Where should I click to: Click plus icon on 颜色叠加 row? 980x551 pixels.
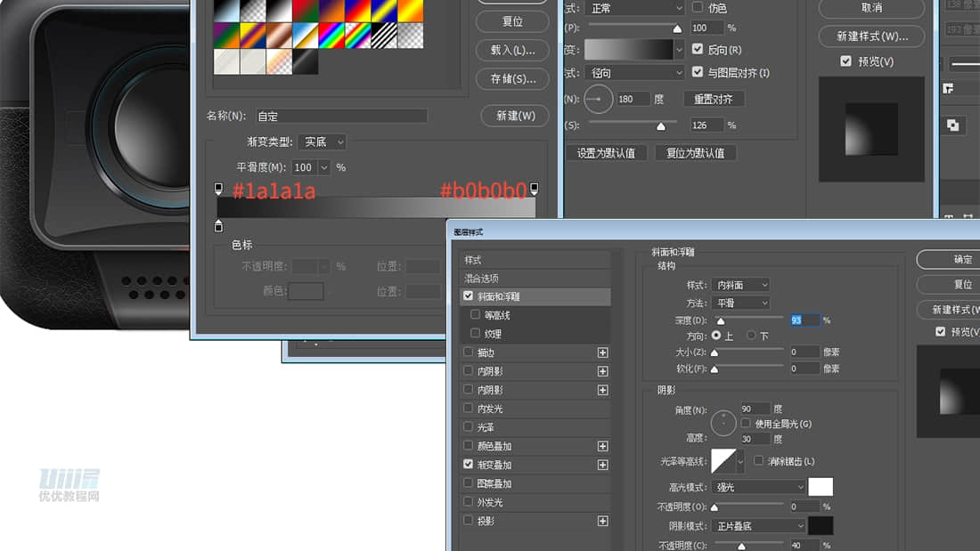(x=602, y=446)
